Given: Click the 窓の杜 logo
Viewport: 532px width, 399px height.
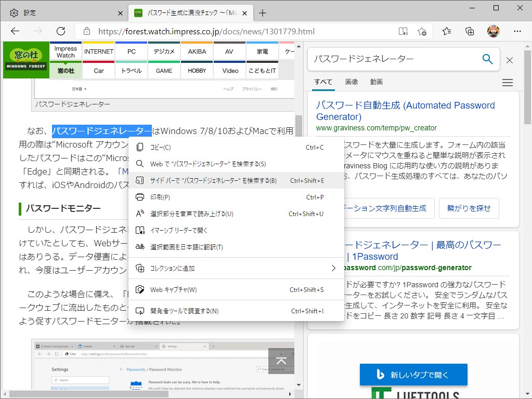Looking at the screenshot, I should (25, 59).
